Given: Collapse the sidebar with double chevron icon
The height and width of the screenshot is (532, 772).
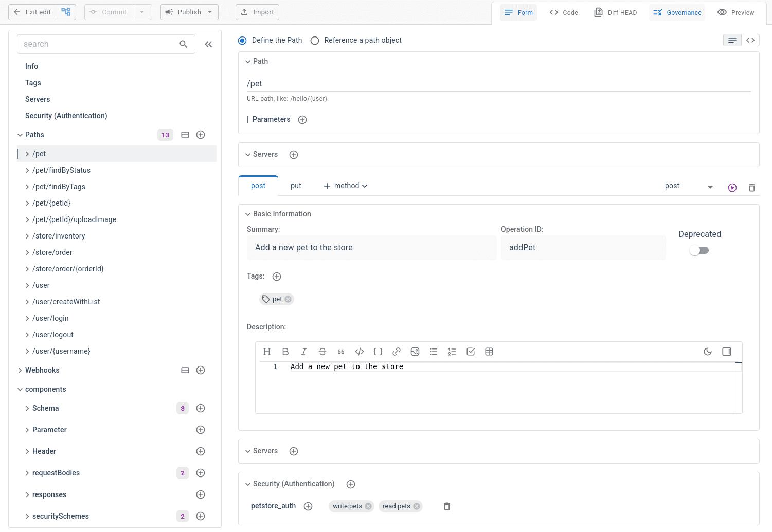Looking at the screenshot, I should 208,44.
